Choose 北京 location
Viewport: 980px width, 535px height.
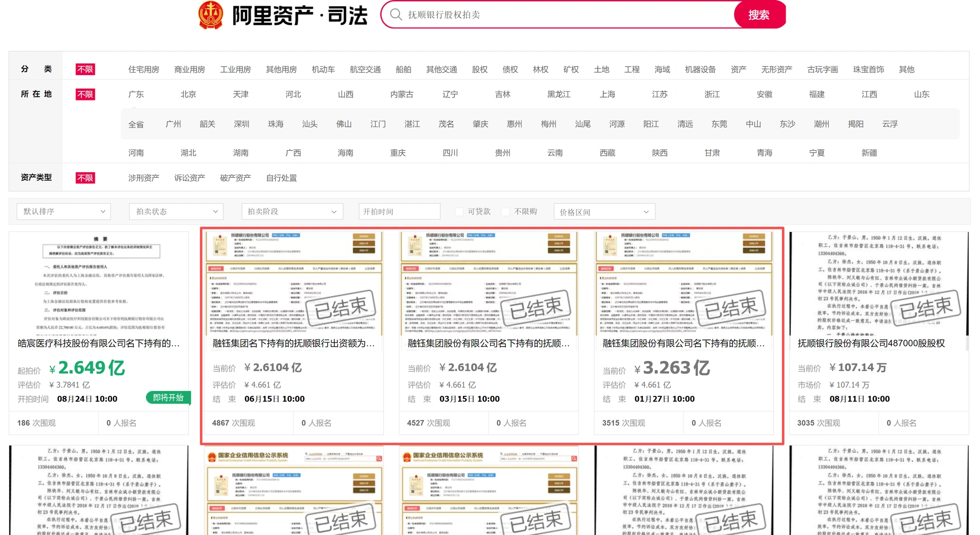coord(188,94)
